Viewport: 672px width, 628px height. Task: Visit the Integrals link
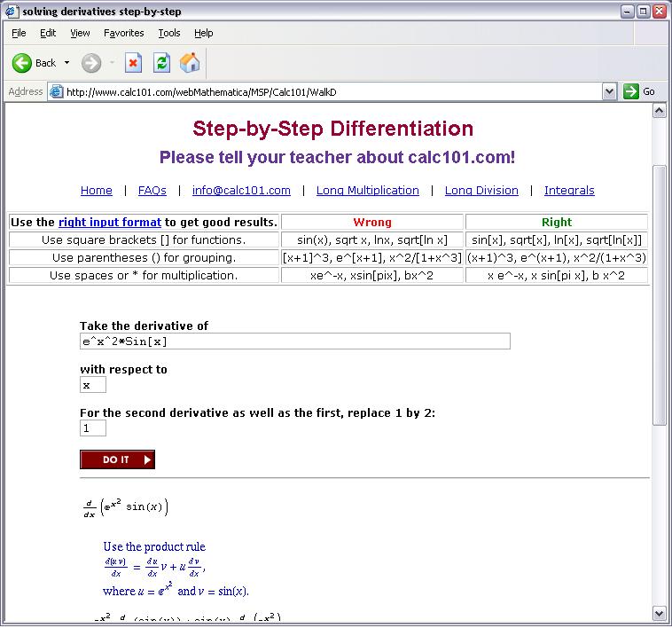[569, 191]
